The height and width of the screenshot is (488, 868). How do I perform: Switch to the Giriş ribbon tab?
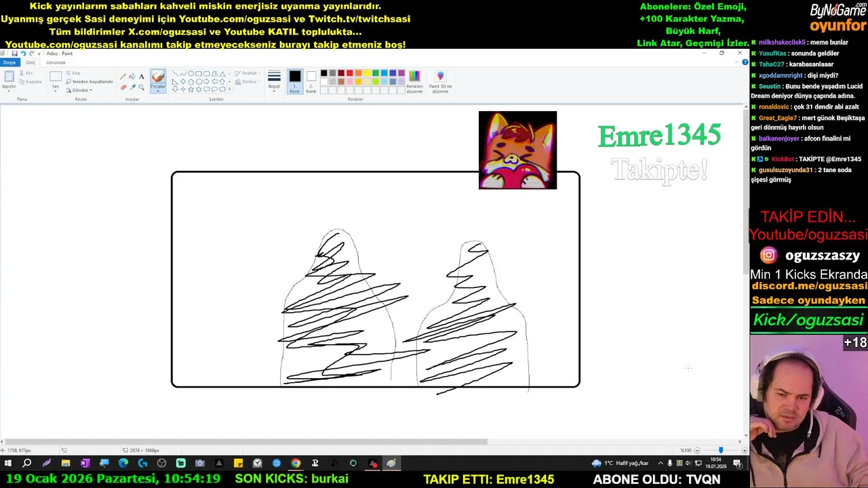(31, 62)
